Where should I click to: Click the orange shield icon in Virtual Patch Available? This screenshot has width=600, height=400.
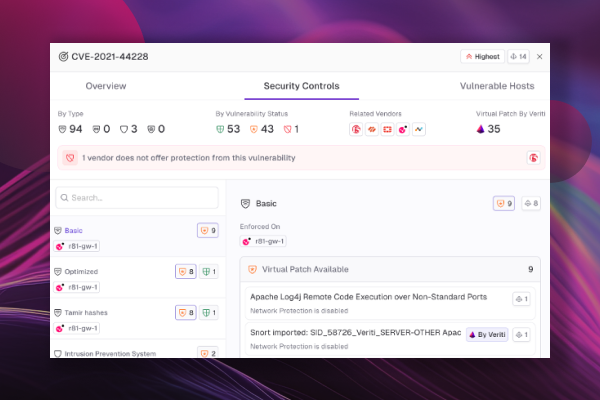[x=252, y=269]
